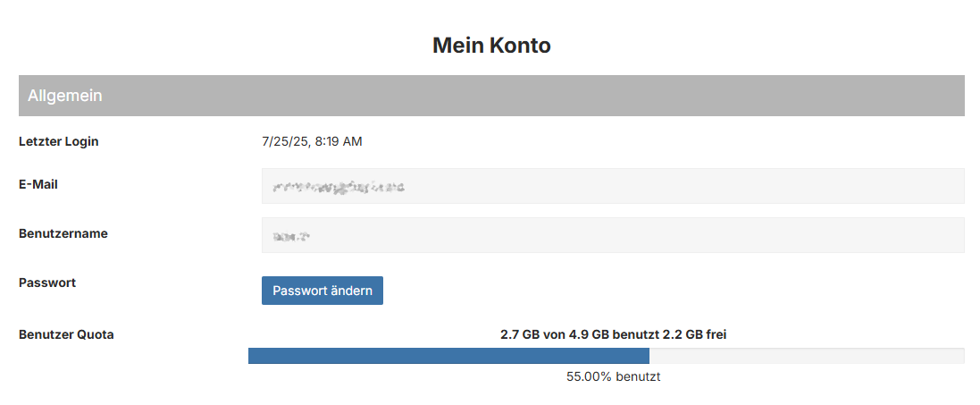Click the Letzter Login label
980x405 pixels.
point(59,141)
